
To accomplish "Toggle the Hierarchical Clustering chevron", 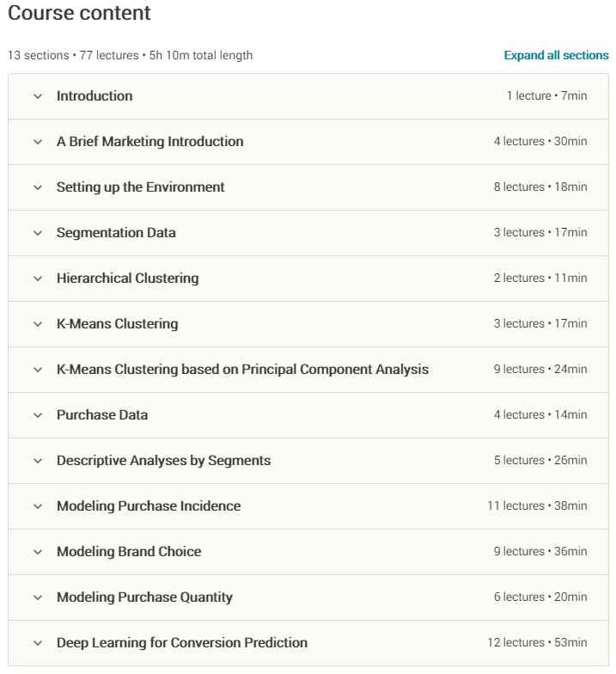I will 38,279.
